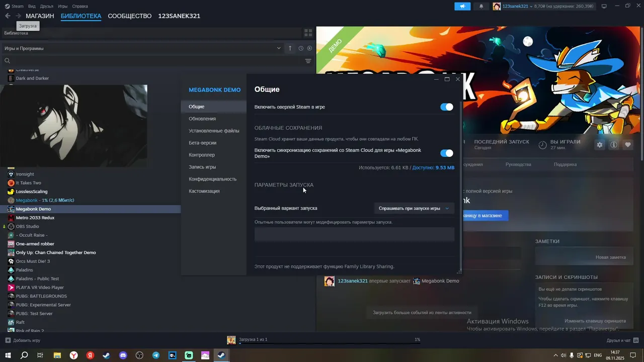This screenshot has width=644, height=362.
Task: Click the taskbar volume icon
Action: tap(563, 355)
